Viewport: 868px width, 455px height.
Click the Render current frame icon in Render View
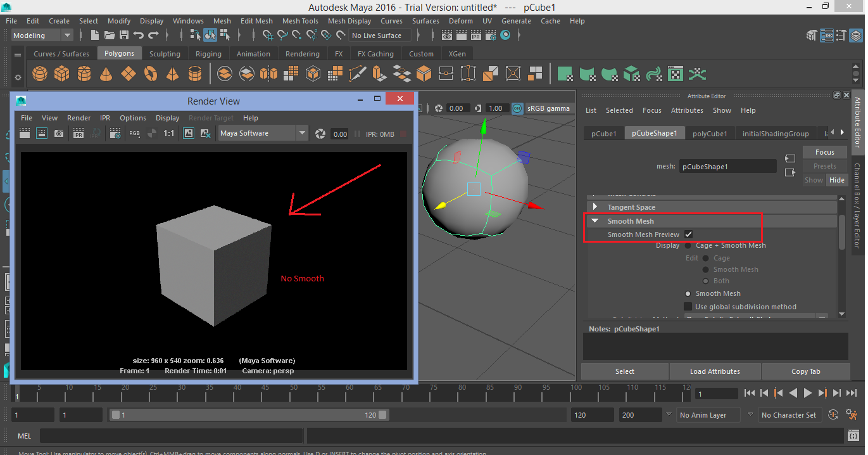click(25, 133)
